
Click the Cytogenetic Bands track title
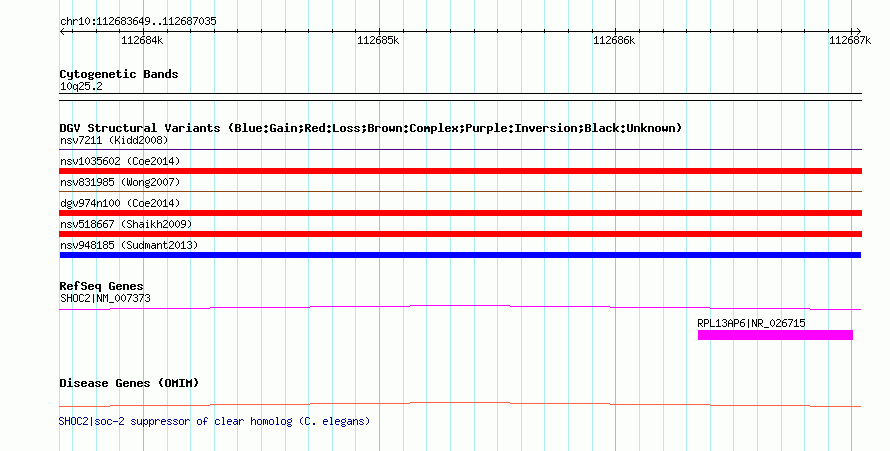click(x=119, y=74)
